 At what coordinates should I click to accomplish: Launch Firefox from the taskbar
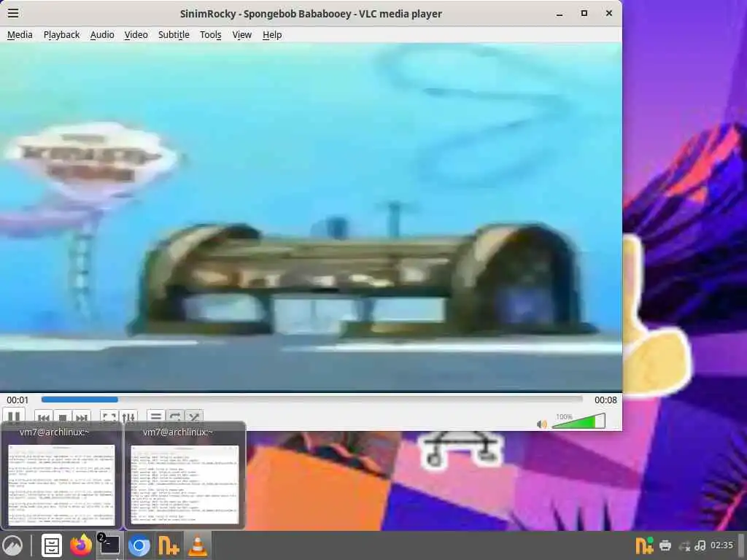tap(81, 545)
